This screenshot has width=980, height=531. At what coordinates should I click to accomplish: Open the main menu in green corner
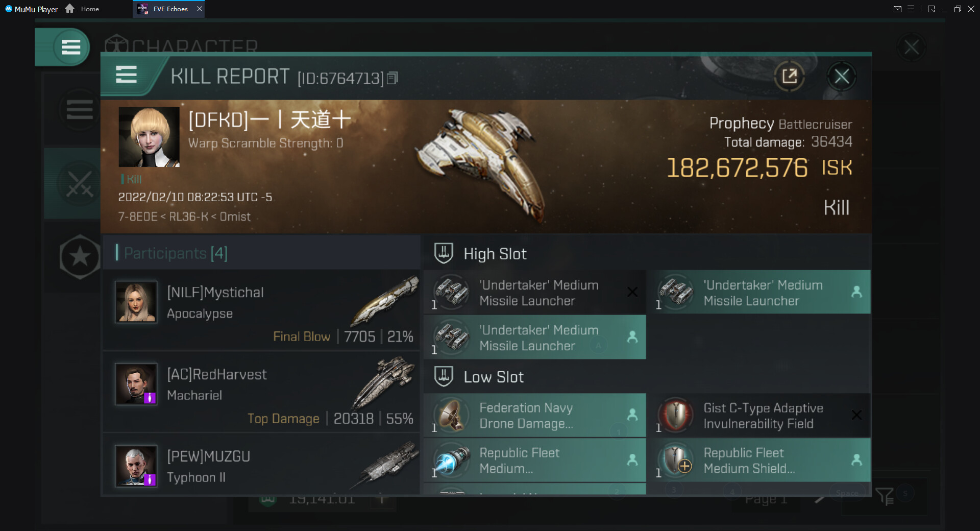click(x=70, y=47)
